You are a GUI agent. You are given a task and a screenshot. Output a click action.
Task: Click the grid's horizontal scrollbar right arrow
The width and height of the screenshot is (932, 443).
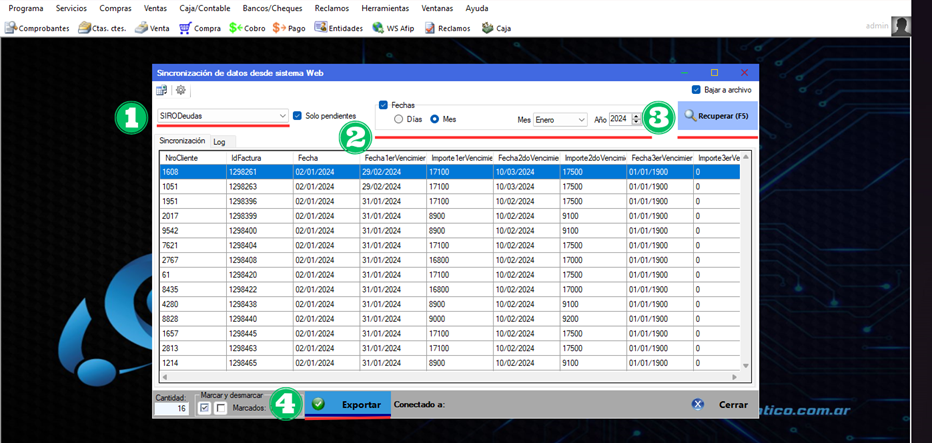pos(735,377)
